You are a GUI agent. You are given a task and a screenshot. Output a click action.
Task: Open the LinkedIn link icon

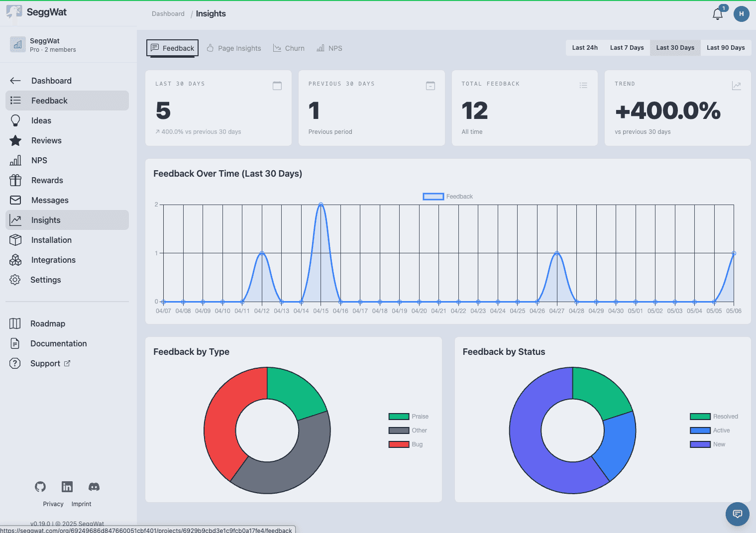(67, 487)
